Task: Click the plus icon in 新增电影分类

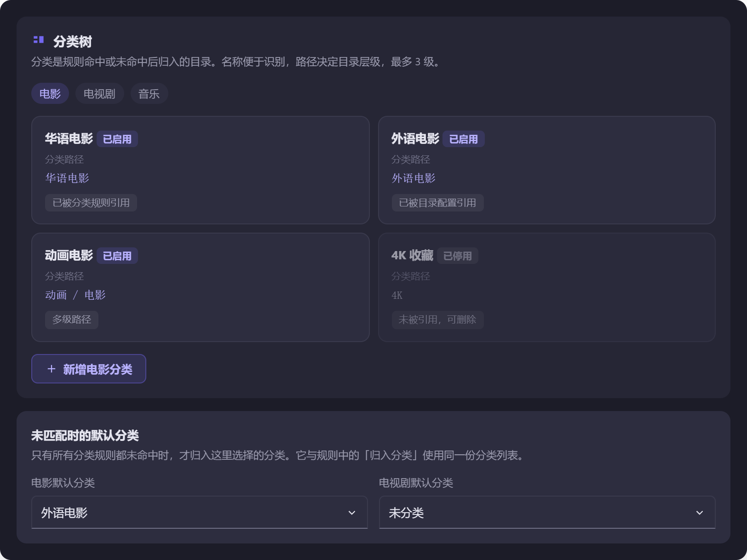Action: pos(52,369)
